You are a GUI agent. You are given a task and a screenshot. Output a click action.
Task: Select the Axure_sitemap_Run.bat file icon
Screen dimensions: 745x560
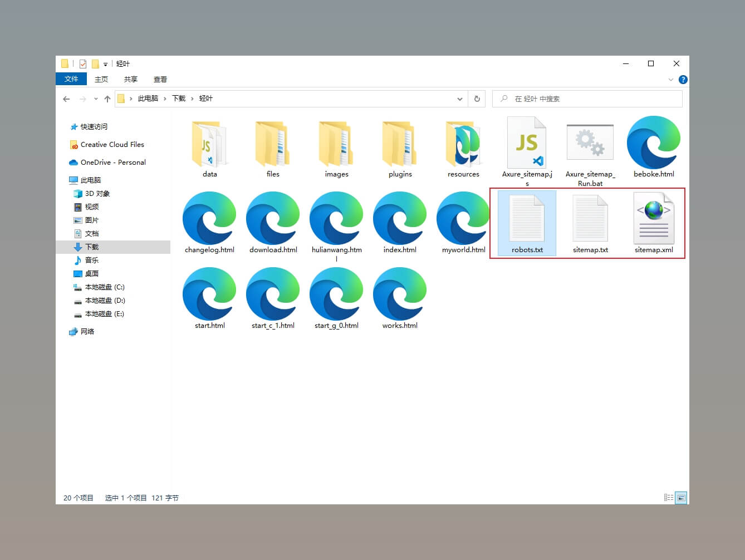pos(590,142)
